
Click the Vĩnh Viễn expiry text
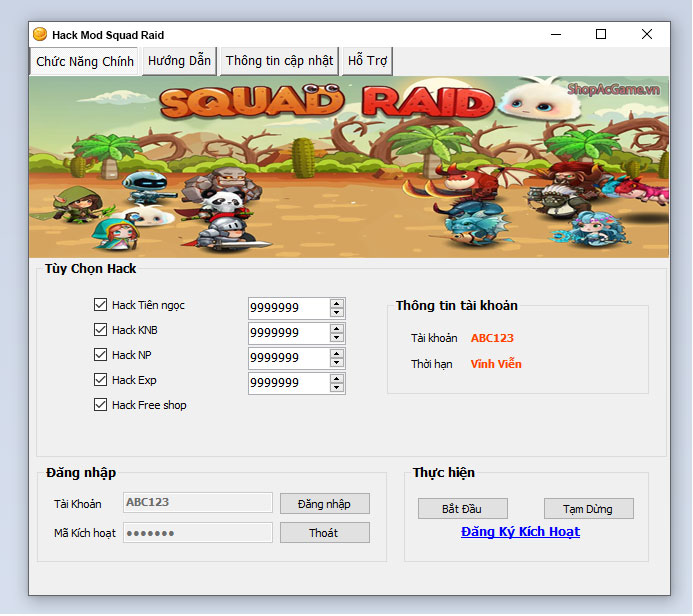click(x=496, y=364)
